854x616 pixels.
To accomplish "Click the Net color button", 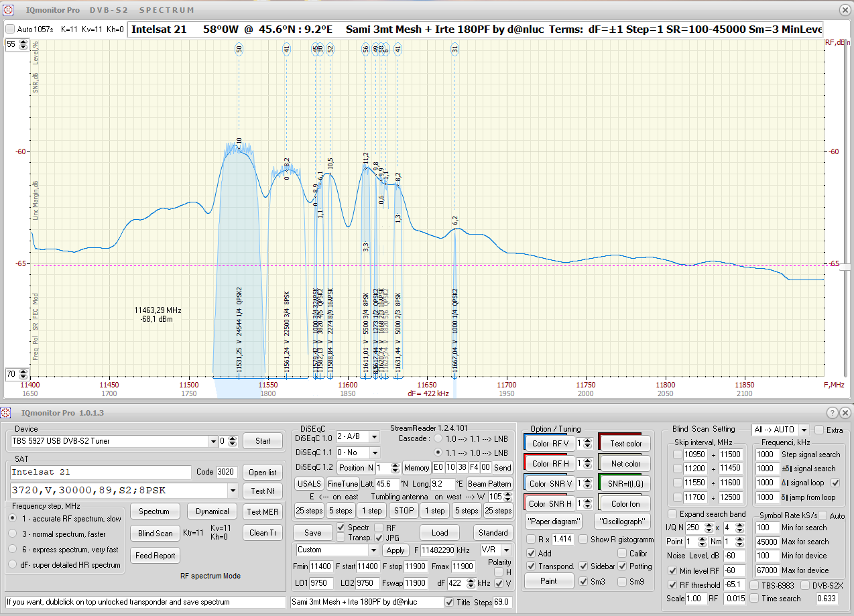I will tap(625, 464).
